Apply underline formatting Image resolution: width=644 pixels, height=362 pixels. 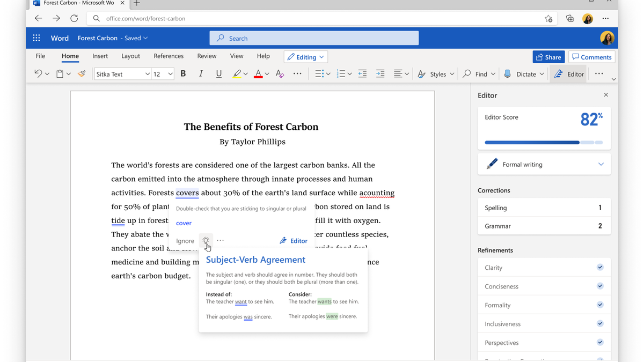(x=218, y=73)
